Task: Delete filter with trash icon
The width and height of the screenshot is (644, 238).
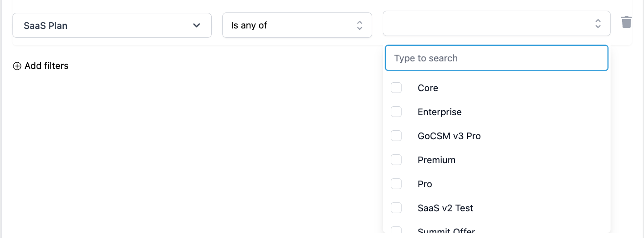Action: point(627,22)
